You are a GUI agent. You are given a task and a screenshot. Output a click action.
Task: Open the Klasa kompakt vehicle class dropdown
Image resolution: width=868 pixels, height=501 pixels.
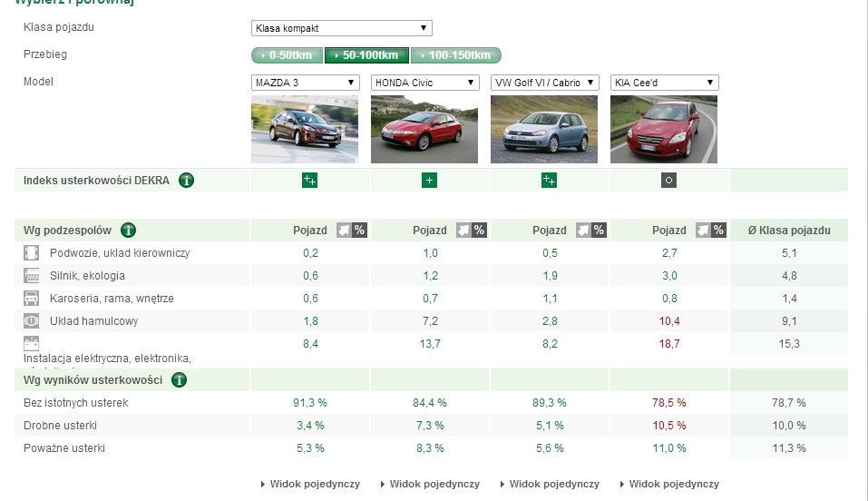(341, 28)
